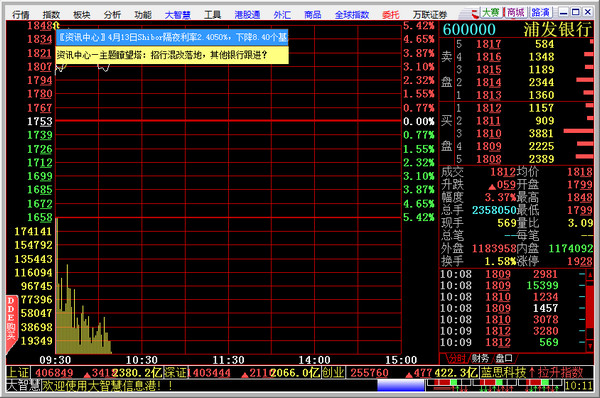The width and height of the screenshot is (600, 398).
Task: Click the trade list scrollbar down arrow
Action: coord(590,347)
